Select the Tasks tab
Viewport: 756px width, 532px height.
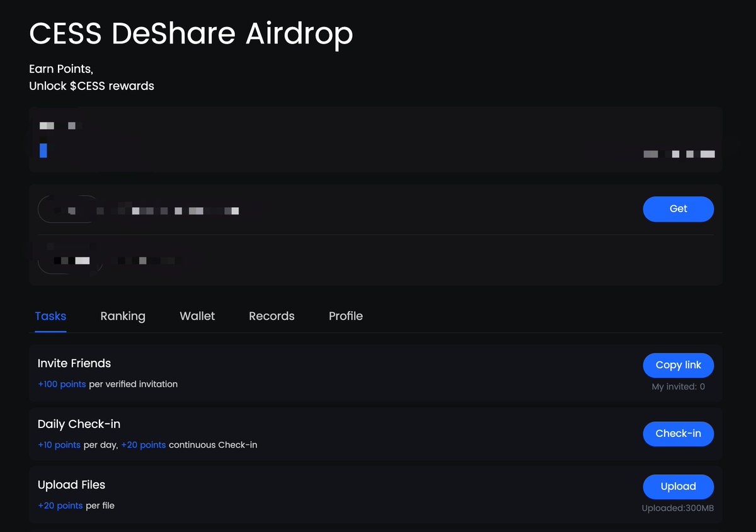(50, 316)
